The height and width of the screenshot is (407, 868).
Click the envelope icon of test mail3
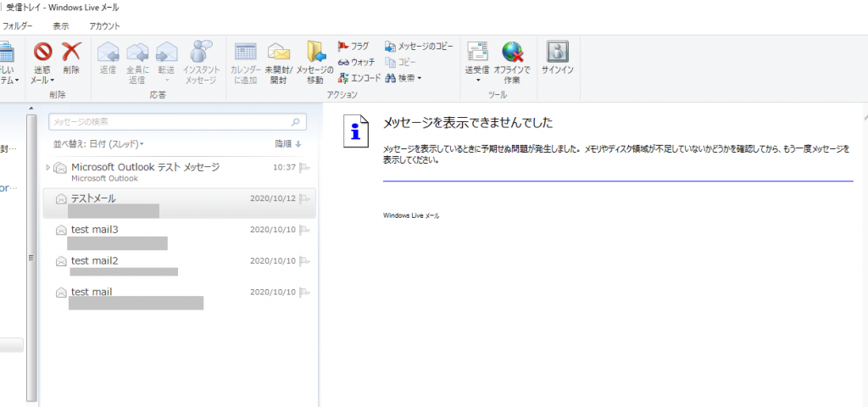coord(61,230)
